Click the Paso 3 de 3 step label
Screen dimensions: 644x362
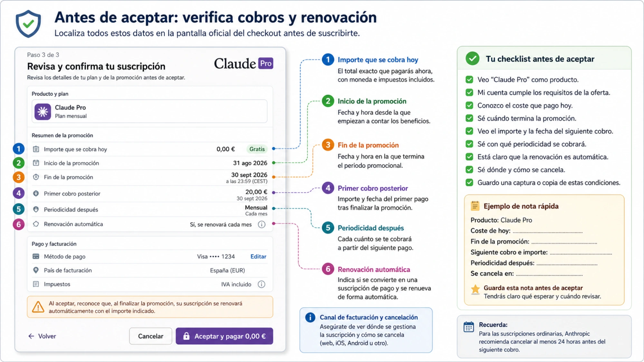(x=43, y=55)
